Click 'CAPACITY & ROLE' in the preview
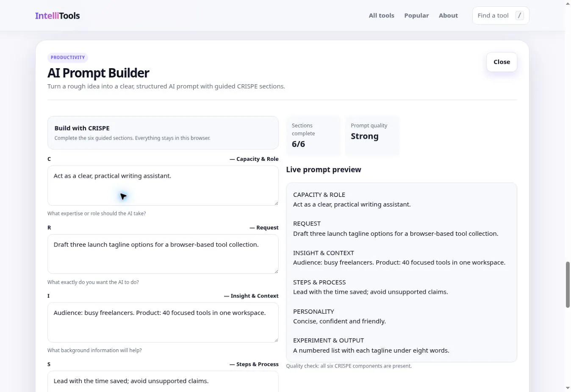Image resolution: width=571 pixels, height=392 pixels. click(x=319, y=195)
